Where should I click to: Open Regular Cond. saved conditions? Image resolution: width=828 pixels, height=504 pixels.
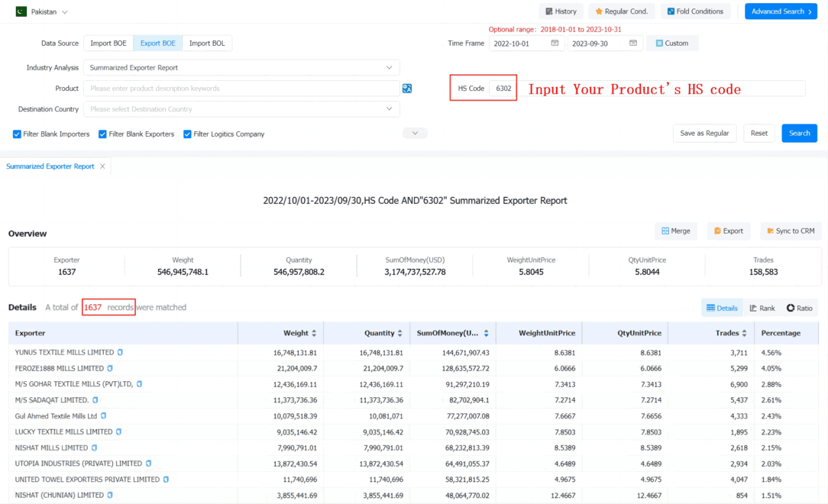click(622, 11)
